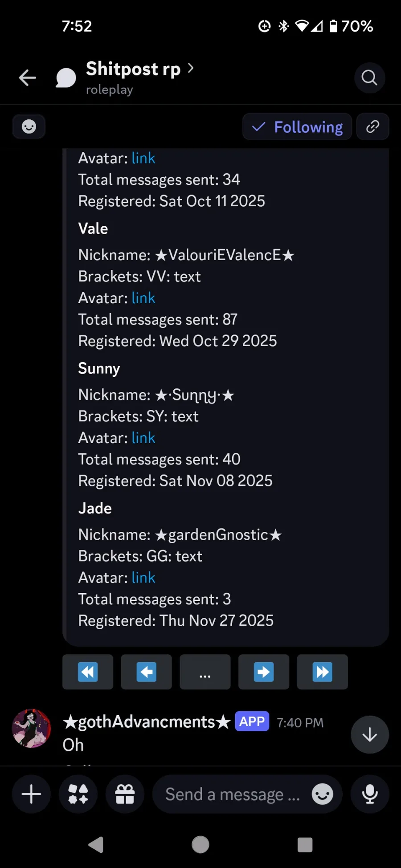Screen dimensions: 401x868
Task: Open the apps launcher icon
Action: click(x=78, y=794)
